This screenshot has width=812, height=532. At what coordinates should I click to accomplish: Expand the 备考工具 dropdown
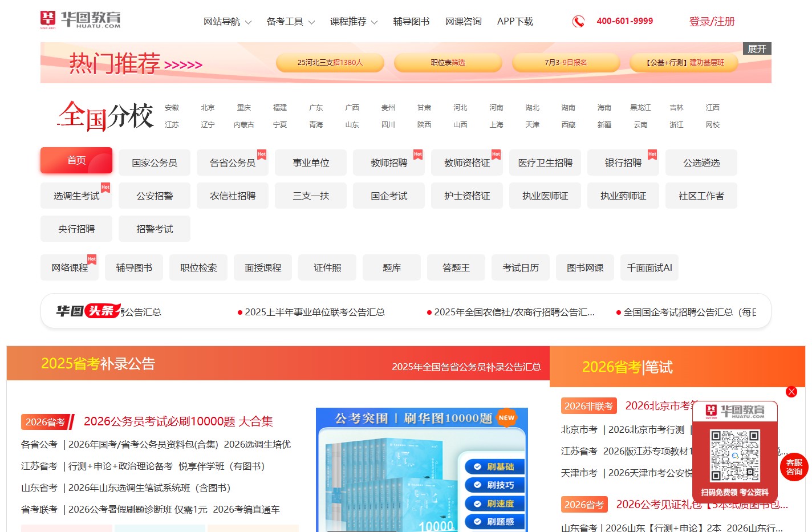pos(291,22)
